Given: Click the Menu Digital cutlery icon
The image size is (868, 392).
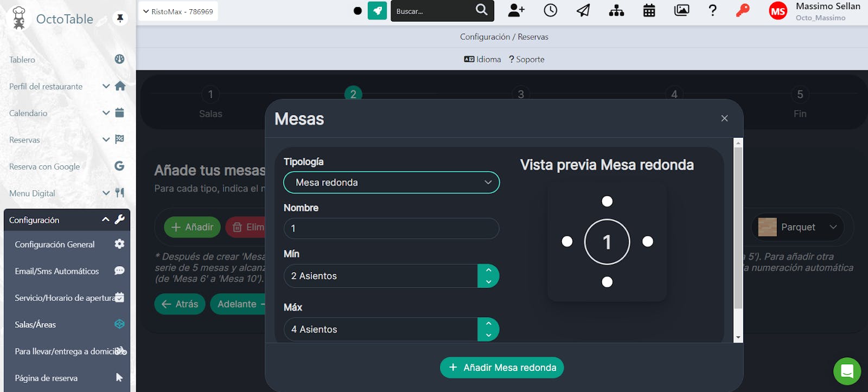Looking at the screenshot, I should [x=120, y=192].
